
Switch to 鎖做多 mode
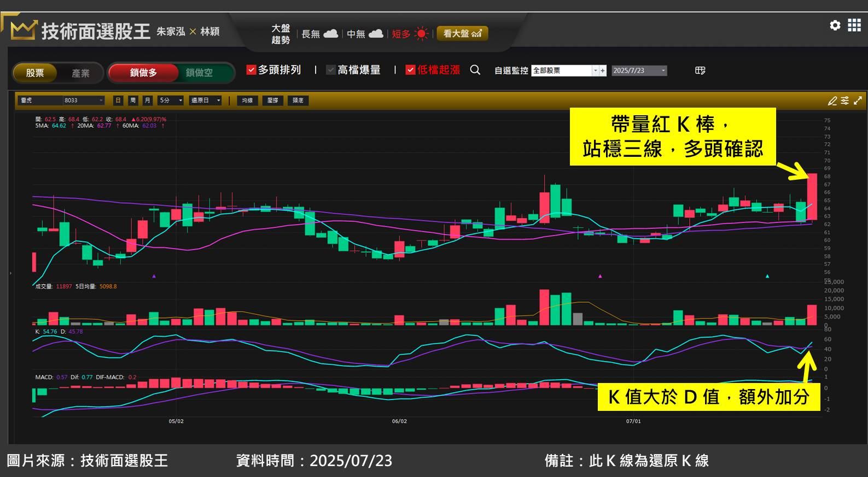pos(143,73)
